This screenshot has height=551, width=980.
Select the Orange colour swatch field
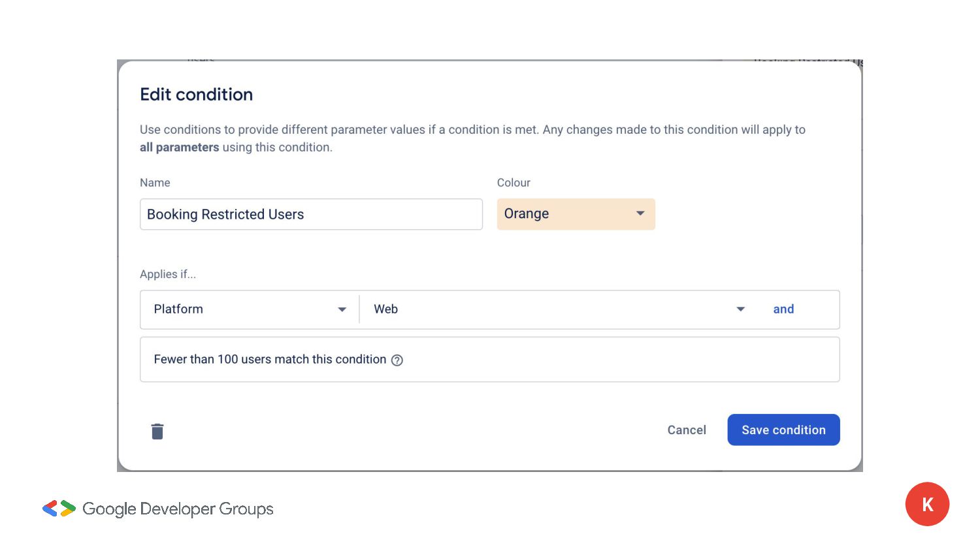[562, 214]
